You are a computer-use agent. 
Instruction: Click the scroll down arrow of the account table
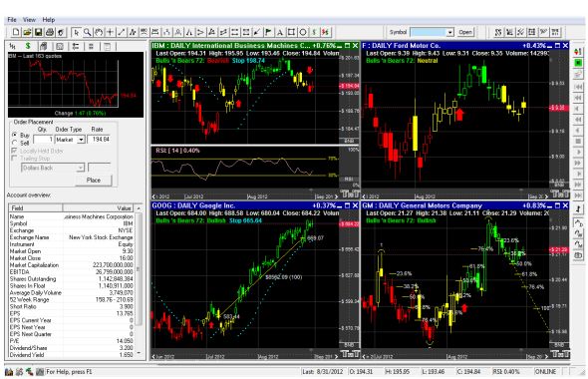pos(139,353)
